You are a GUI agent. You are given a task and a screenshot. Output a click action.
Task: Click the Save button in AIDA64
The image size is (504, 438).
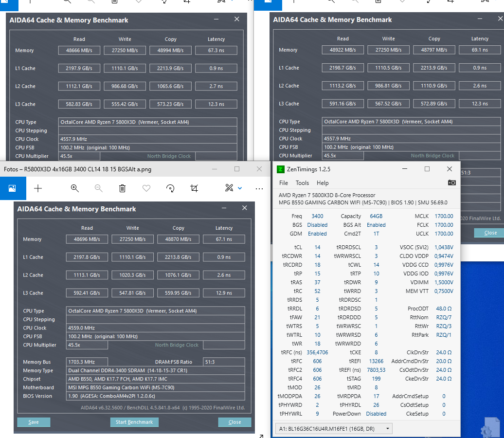click(33, 422)
